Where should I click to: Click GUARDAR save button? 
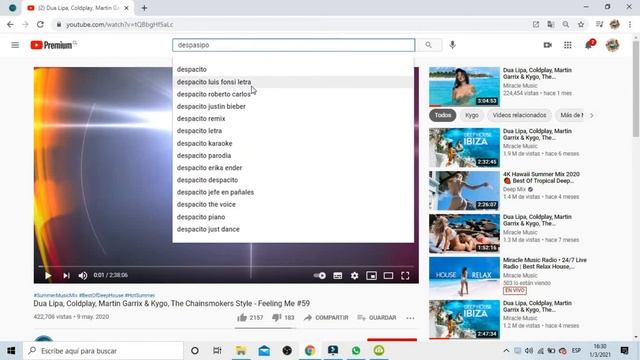click(x=377, y=318)
